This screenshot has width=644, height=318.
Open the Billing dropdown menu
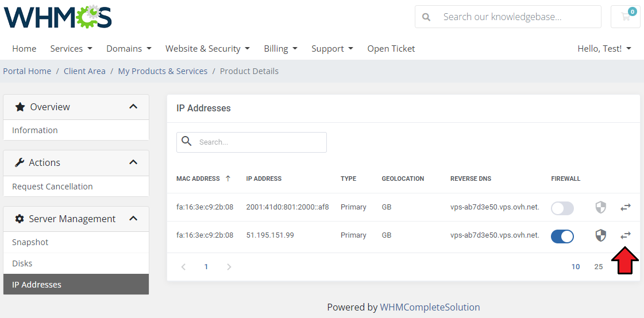tap(280, 48)
